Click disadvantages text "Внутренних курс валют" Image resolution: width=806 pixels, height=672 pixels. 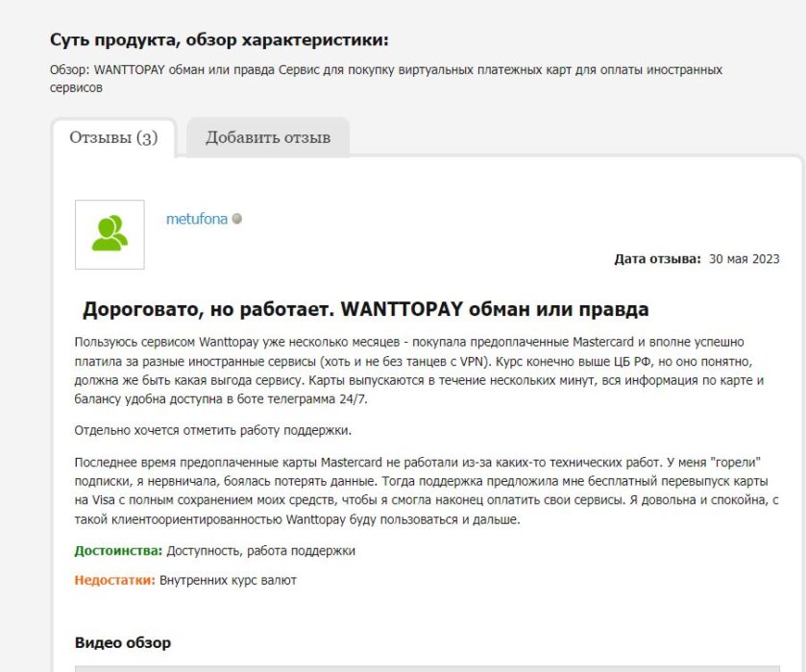(228, 580)
